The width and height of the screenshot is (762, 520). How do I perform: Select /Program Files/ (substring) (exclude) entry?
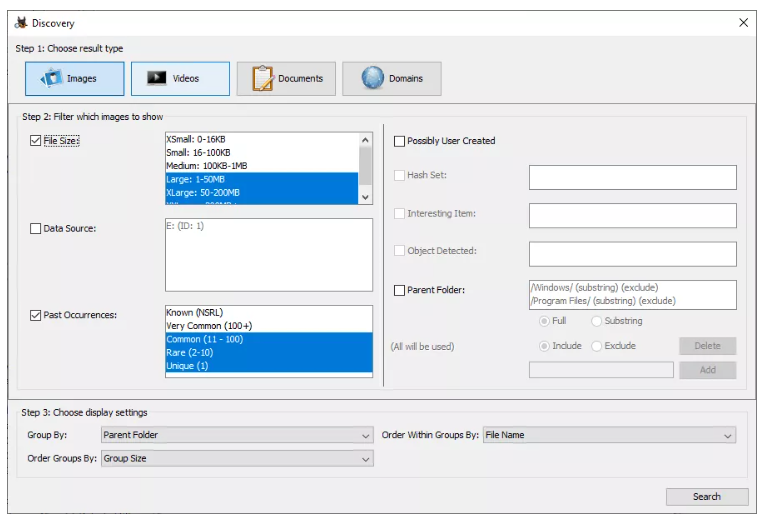tap(633, 301)
